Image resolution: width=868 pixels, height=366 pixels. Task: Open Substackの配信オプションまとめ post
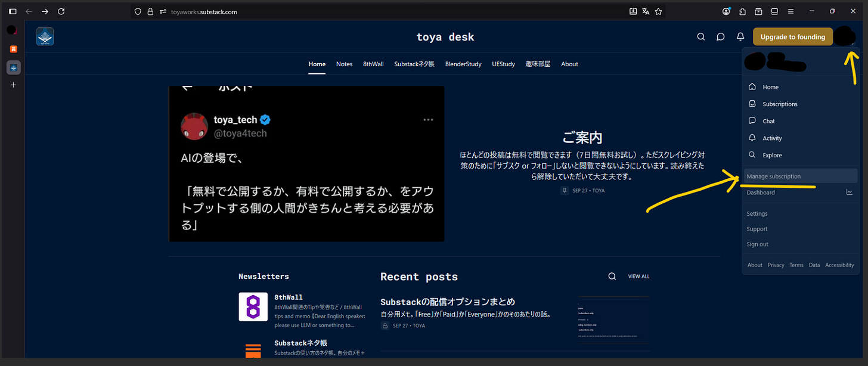click(x=448, y=302)
